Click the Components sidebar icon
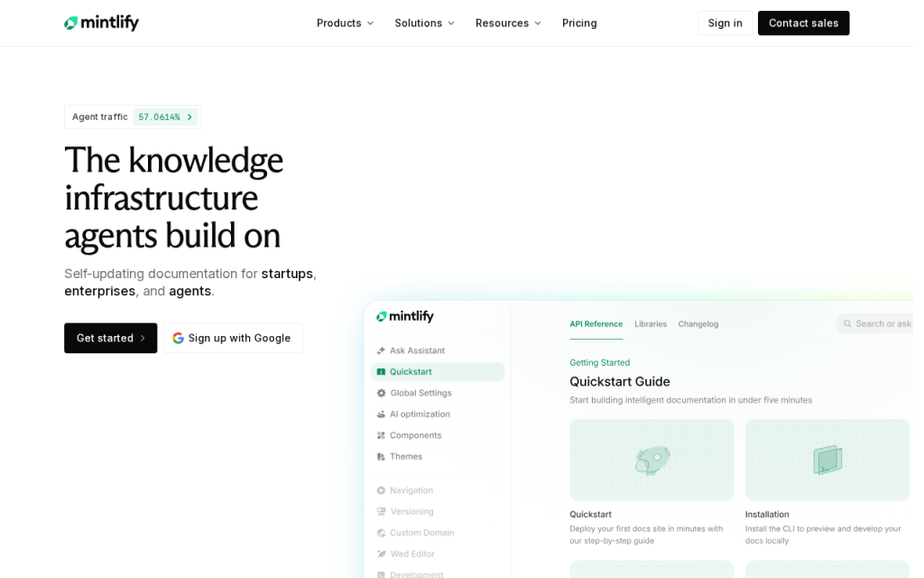 (x=381, y=435)
